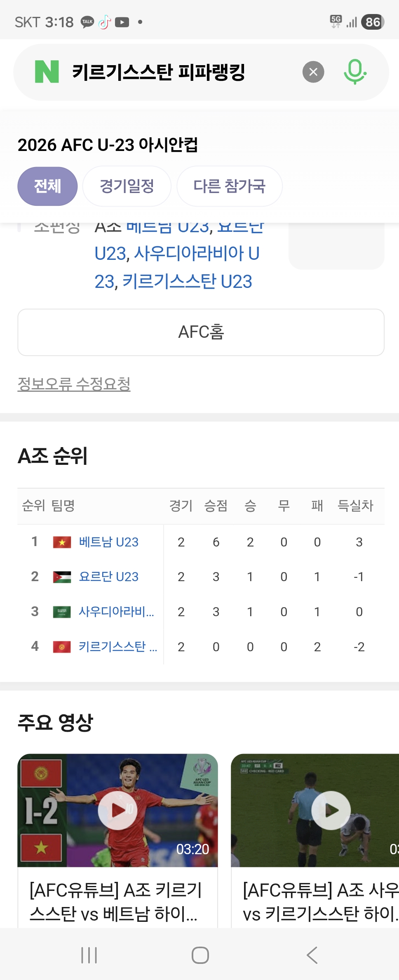Play the Kyrgyzstan vs Vietnam highlight video
The height and width of the screenshot is (980, 399).
[x=117, y=810]
